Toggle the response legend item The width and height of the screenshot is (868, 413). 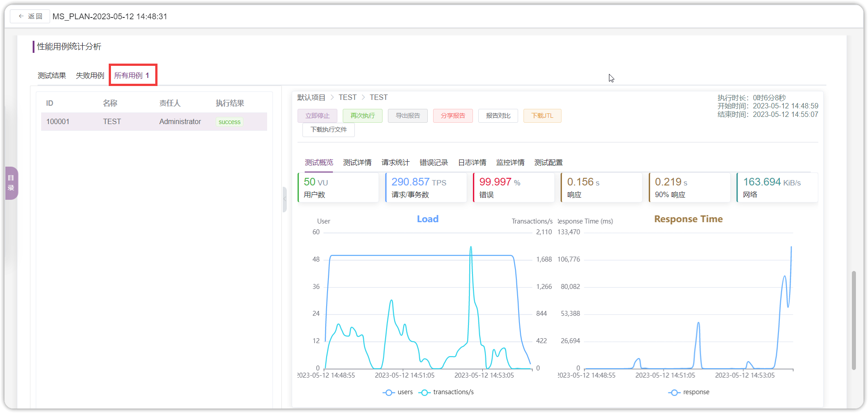coord(689,392)
